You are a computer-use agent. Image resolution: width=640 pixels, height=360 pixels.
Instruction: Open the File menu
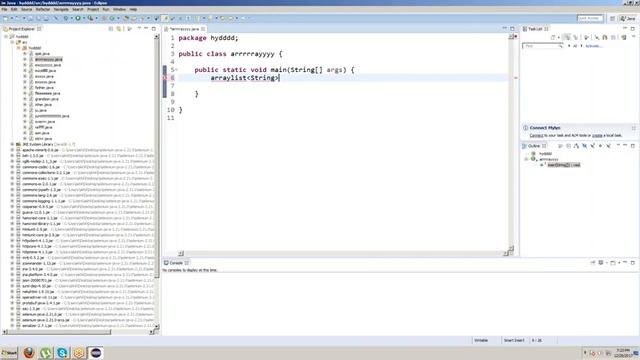pos(4,9)
